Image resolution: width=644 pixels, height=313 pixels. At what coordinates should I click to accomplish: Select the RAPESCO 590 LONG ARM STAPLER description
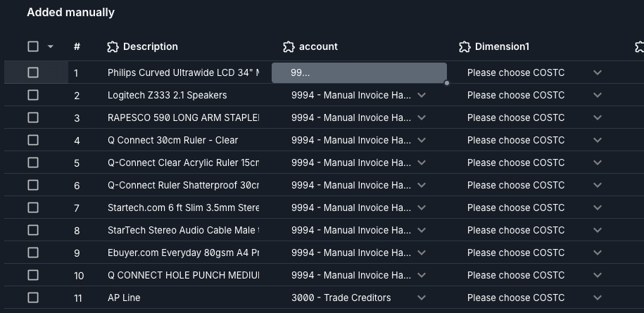183,117
